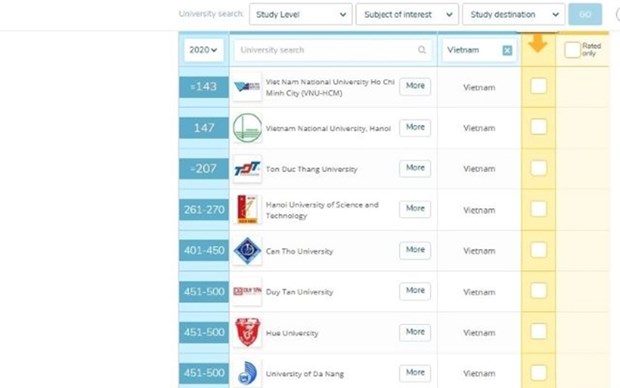Open Ton Duc Thang University link
Screen dimensions: 620x388
(312, 169)
